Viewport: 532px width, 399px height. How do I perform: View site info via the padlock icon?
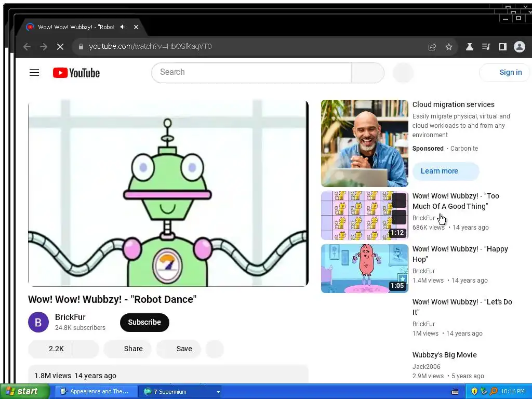[81, 47]
